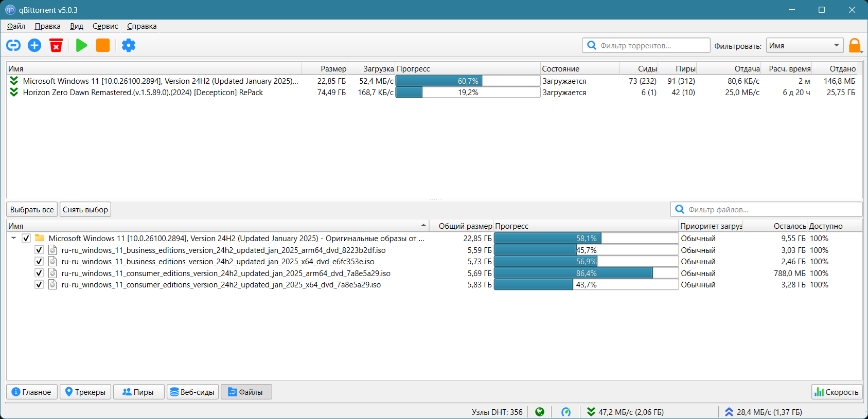This screenshot has width=868, height=419.
Task: Sort torrents by Загрузка column header
Action: pos(372,69)
